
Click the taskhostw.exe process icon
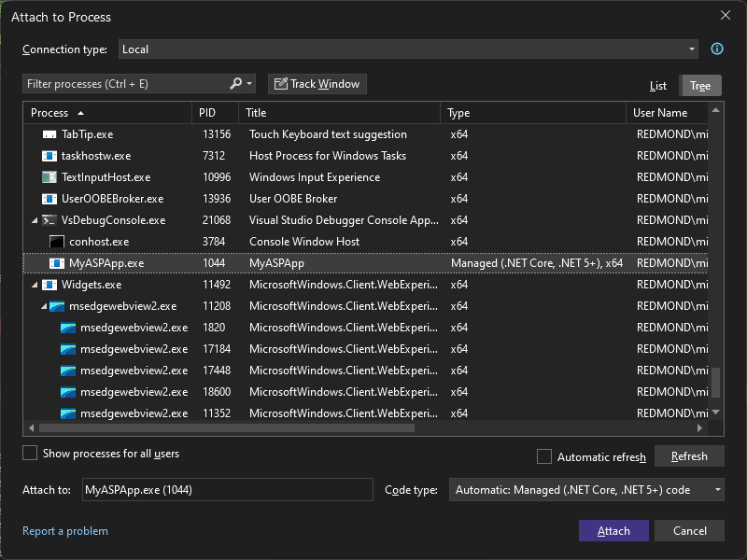pyautogui.click(x=49, y=155)
